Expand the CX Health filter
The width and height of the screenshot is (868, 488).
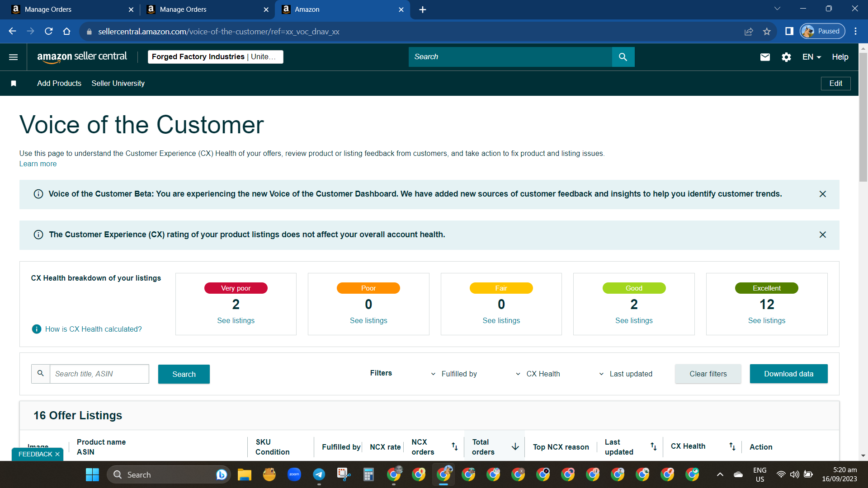(538, 374)
